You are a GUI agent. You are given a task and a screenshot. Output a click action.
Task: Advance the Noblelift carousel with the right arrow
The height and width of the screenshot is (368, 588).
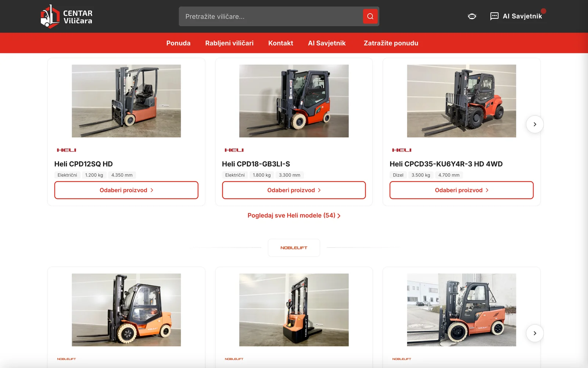535,333
